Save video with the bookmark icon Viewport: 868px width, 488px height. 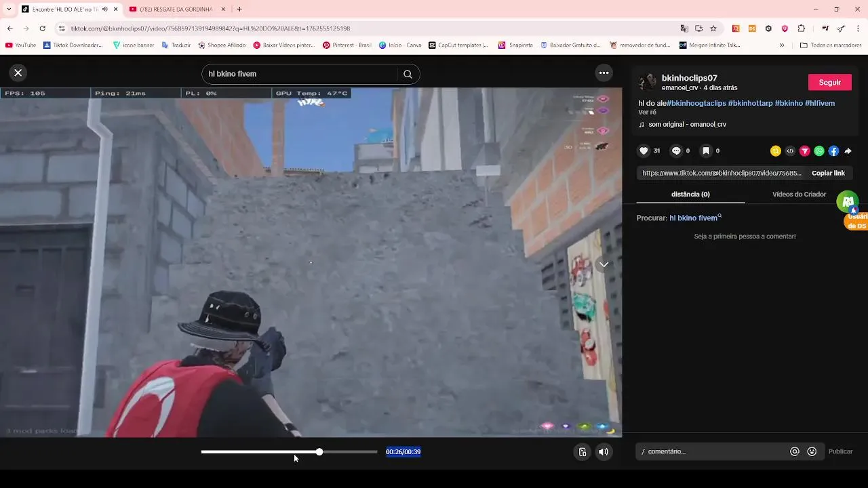[706, 151]
